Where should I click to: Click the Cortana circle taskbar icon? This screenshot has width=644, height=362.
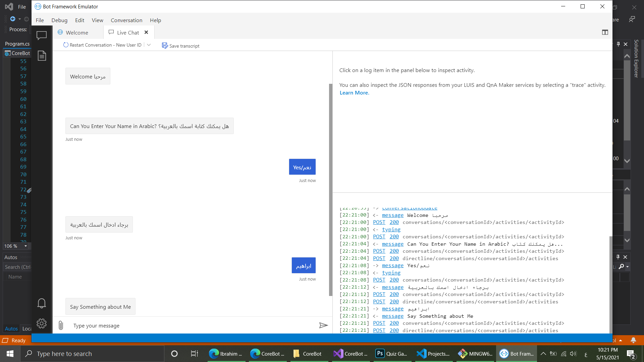pos(174,354)
